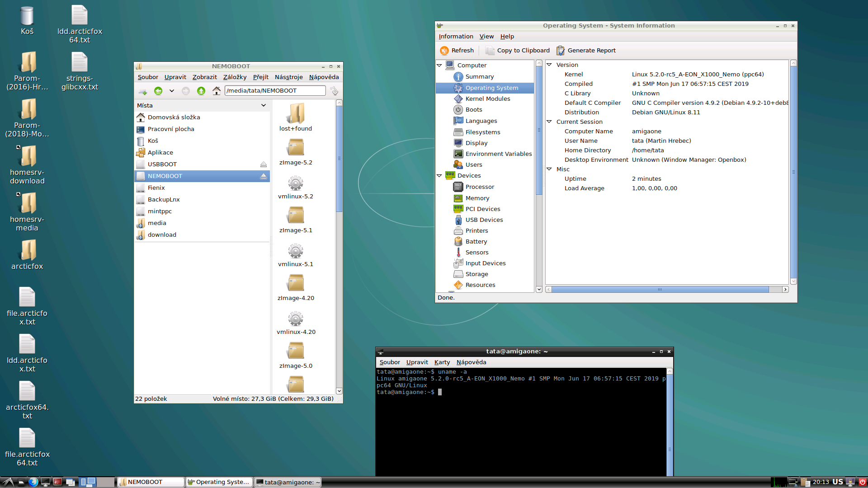This screenshot has width=868, height=488.
Task: Collapse the Devices tree node
Action: pyautogui.click(x=439, y=175)
